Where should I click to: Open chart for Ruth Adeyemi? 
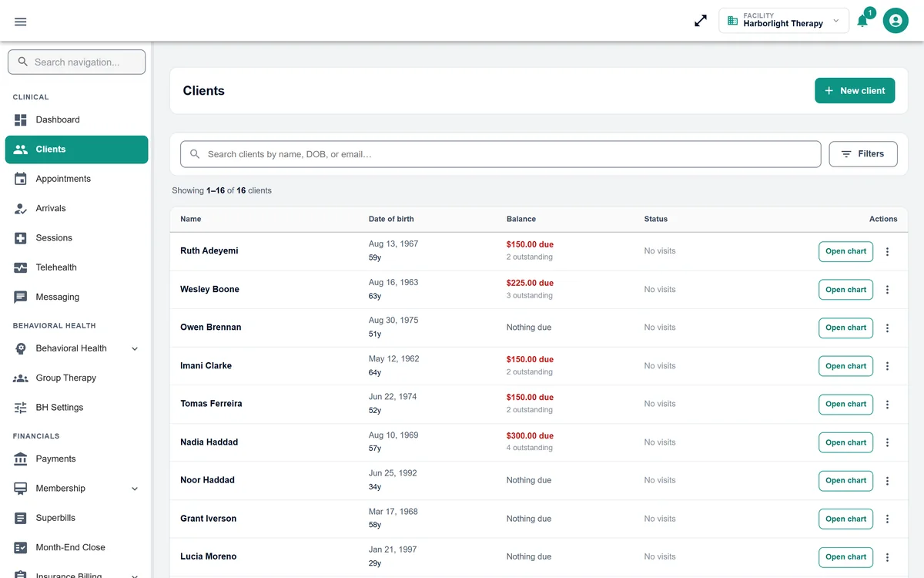click(x=845, y=251)
